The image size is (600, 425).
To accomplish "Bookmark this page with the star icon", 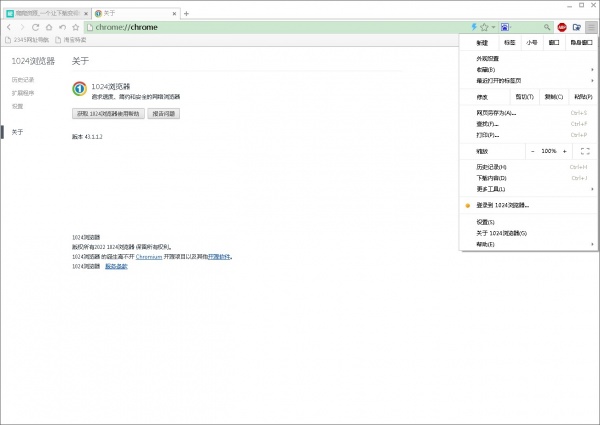I will coord(484,27).
